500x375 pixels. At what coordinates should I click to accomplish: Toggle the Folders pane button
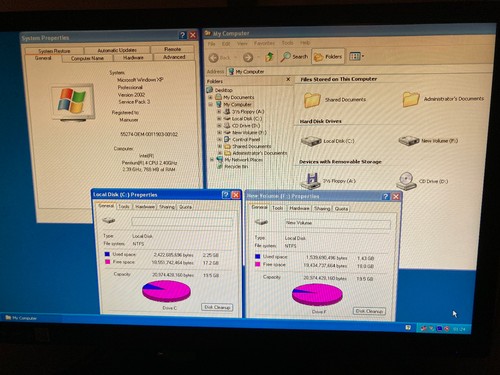328,57
